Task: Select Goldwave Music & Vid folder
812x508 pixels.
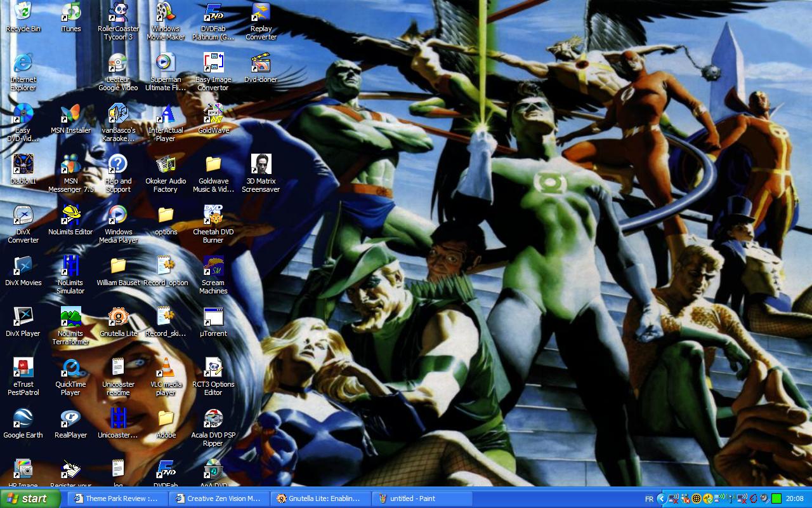Action: point(213,173)
